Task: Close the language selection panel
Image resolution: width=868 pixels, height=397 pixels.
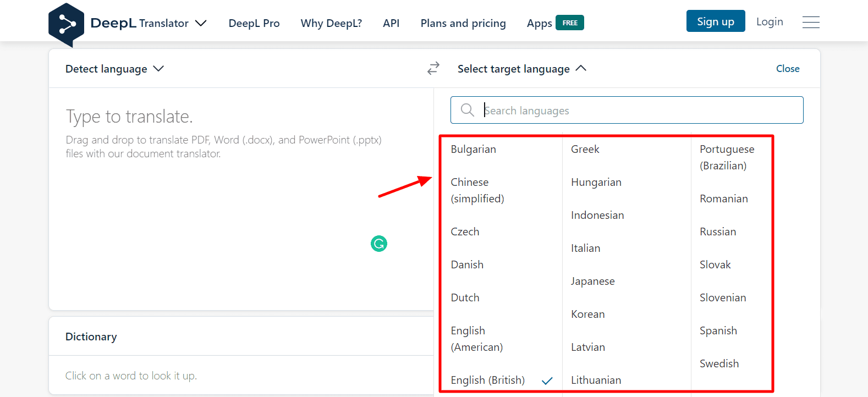Action: point(788,69)
